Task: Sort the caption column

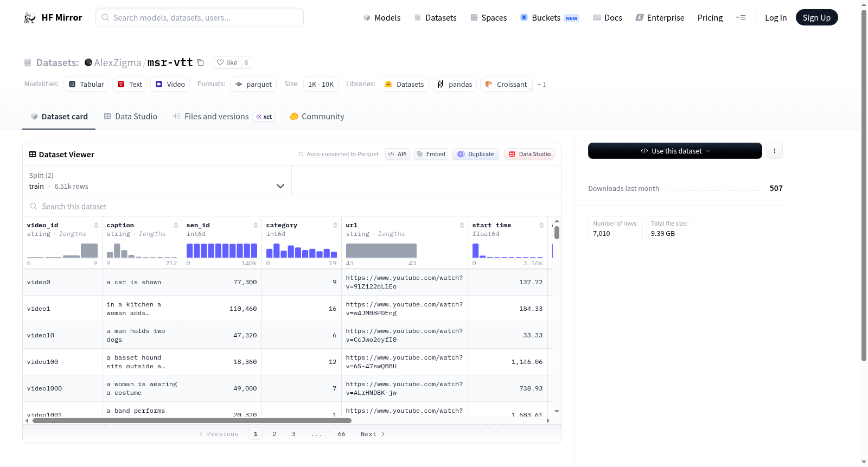Action: pyautogui.click(x=176, y=225)
